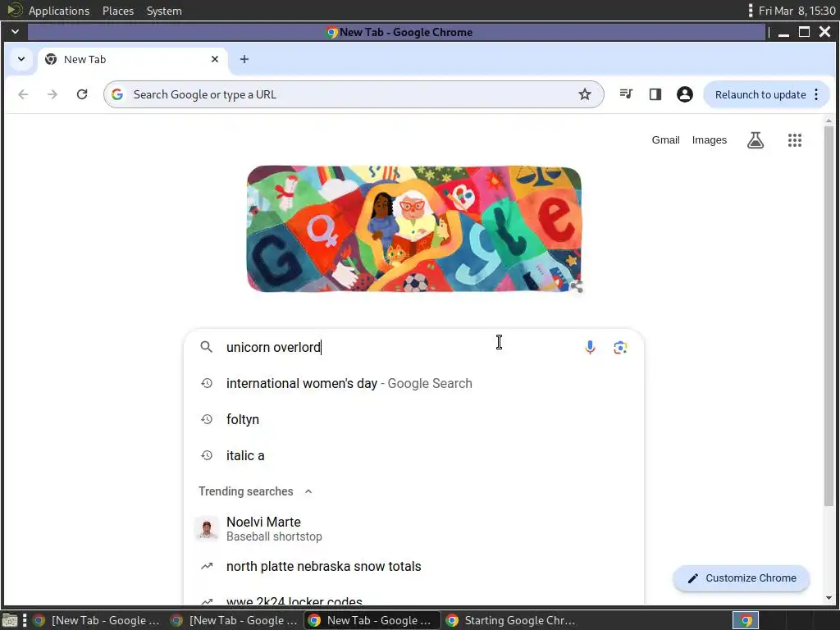Image resolution: width=840 pixels, height=630 pixels.
Task: Click Customize Chrome button
Action: click(x=741, y=578)
